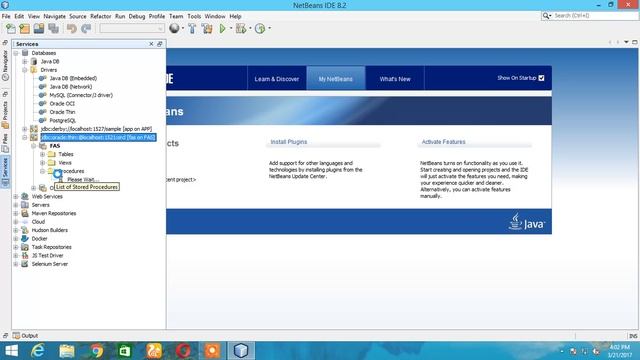The width and height of the screenshot is (640, 360).
Task: Click the Undo toolbar icon
Action: [72, 29]
